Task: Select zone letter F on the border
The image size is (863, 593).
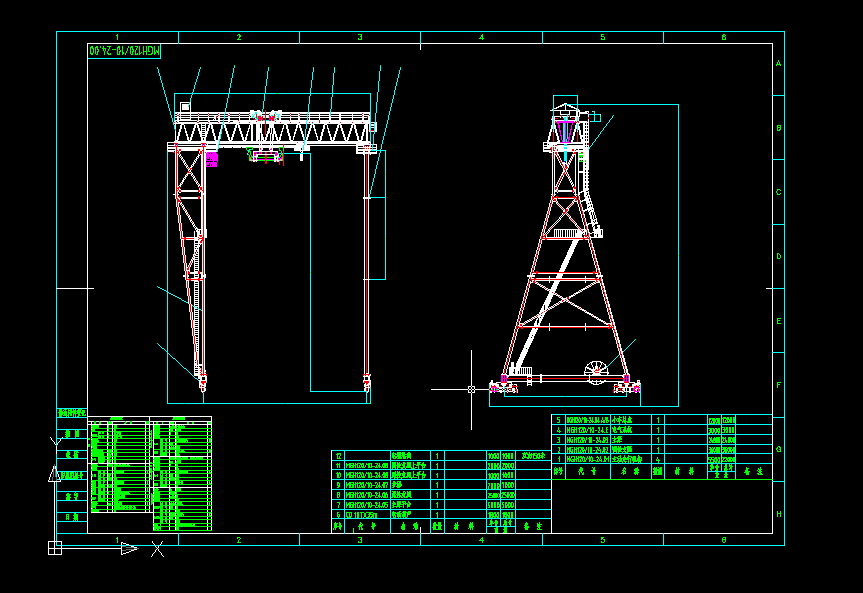Action: coord(778,385)
